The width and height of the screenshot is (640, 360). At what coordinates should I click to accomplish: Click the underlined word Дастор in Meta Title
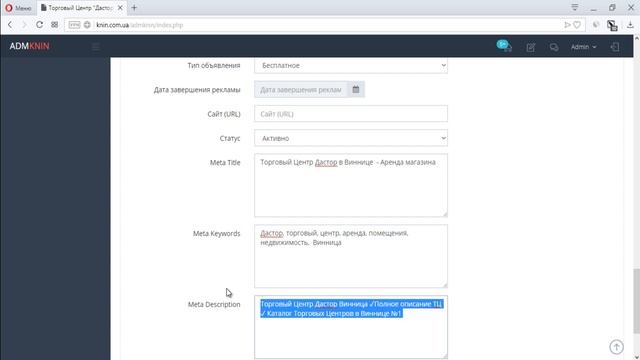[x=326, y=162]
